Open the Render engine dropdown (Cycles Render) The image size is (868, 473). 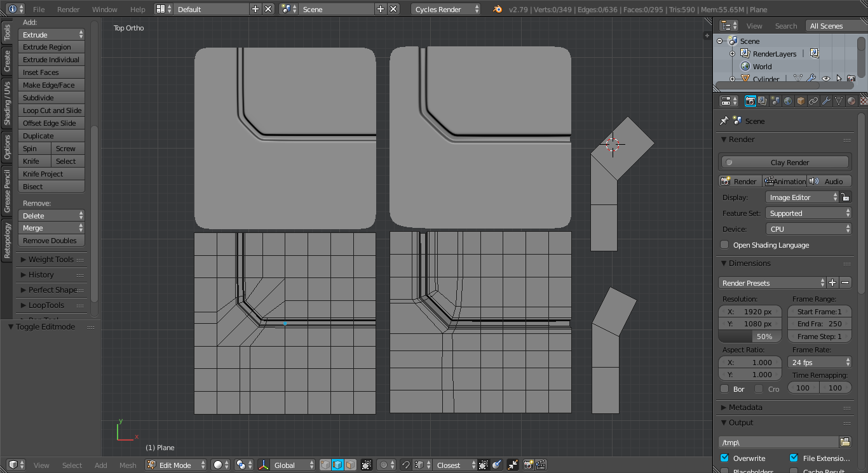(446, 9)
